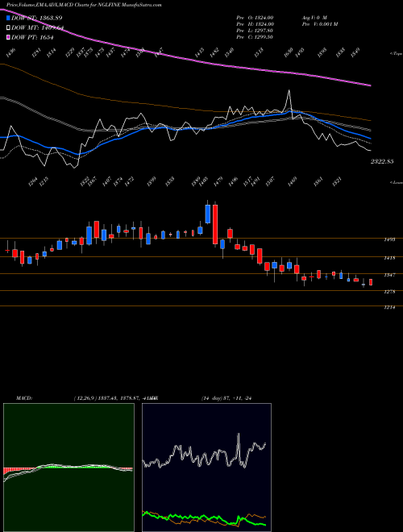This screenshot has height=532, width=403.
Task: Click the white DOW MT legend swatch
Action: [x=8, y=28]
